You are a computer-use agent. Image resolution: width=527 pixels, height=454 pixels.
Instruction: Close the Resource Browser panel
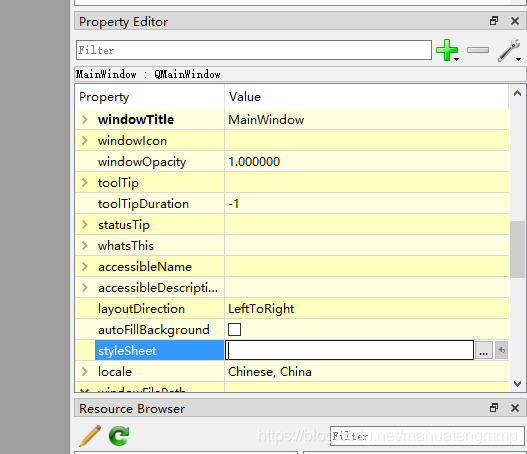click(x=515, y=408)
